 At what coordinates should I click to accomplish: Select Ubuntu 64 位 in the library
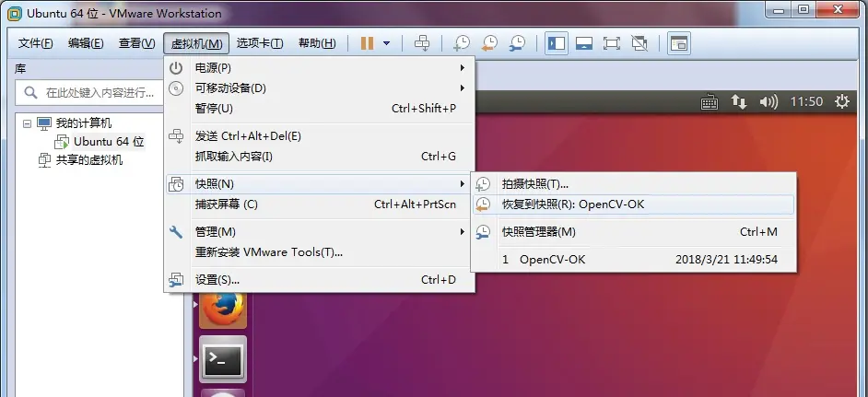pos(109,142)
